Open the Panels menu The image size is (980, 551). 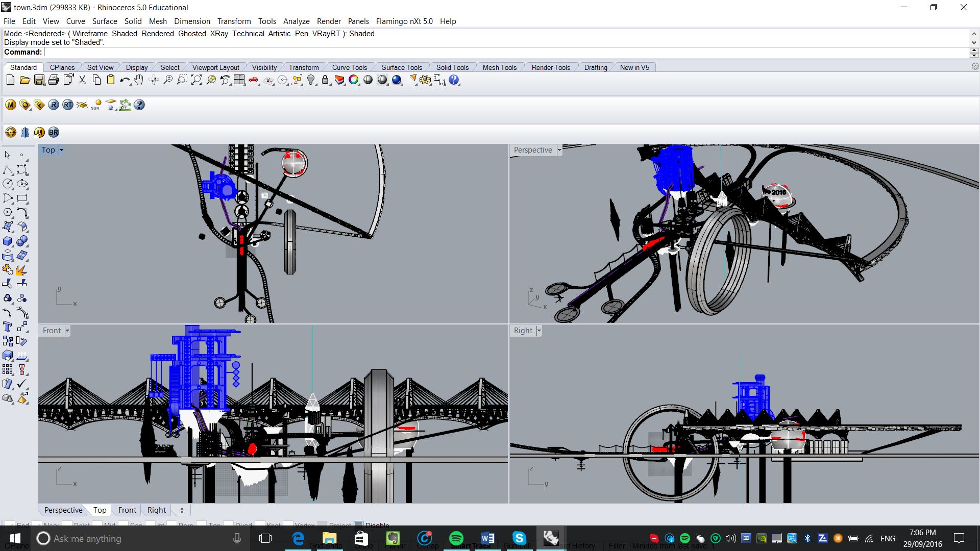[358, 21]
